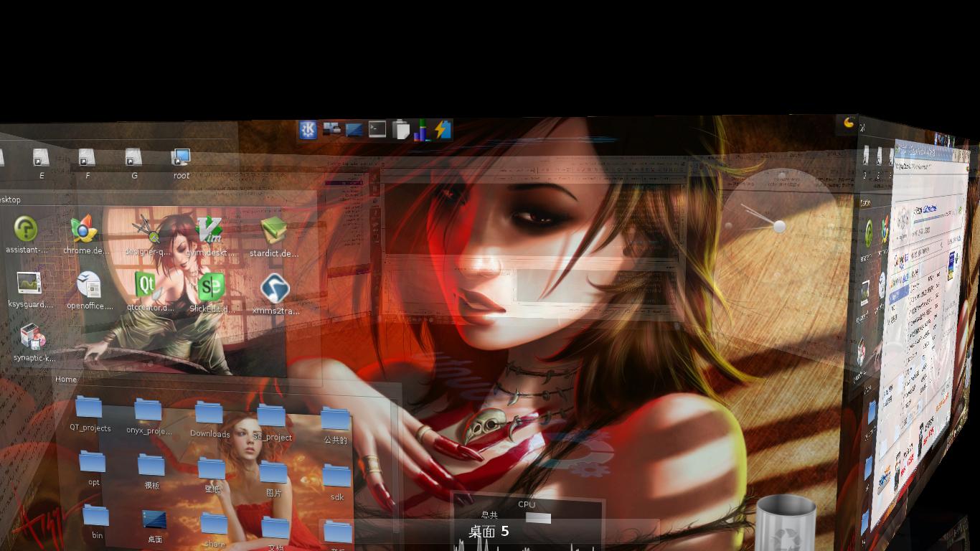Screen dimensions: 980x551
Task: Open the root computer shortcut icon
Action: click(x=181, y=157)
